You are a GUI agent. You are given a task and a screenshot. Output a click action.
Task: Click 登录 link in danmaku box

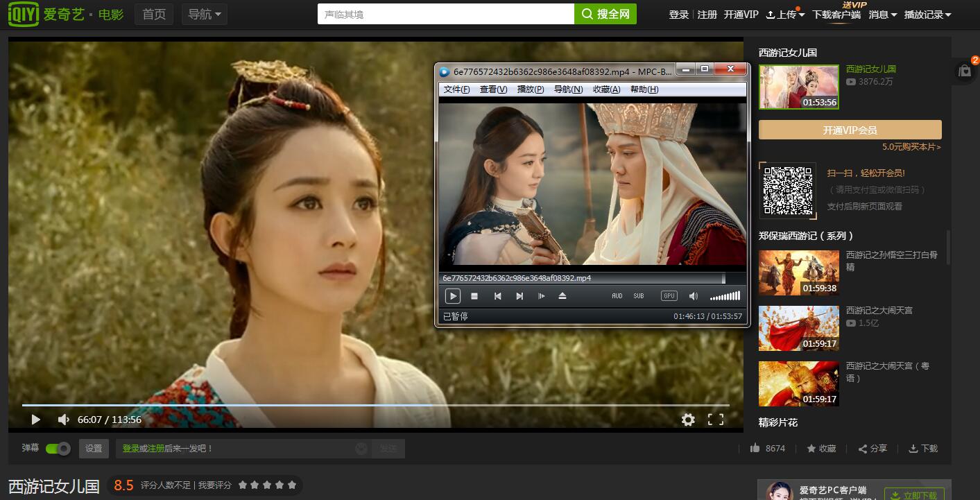131,449
